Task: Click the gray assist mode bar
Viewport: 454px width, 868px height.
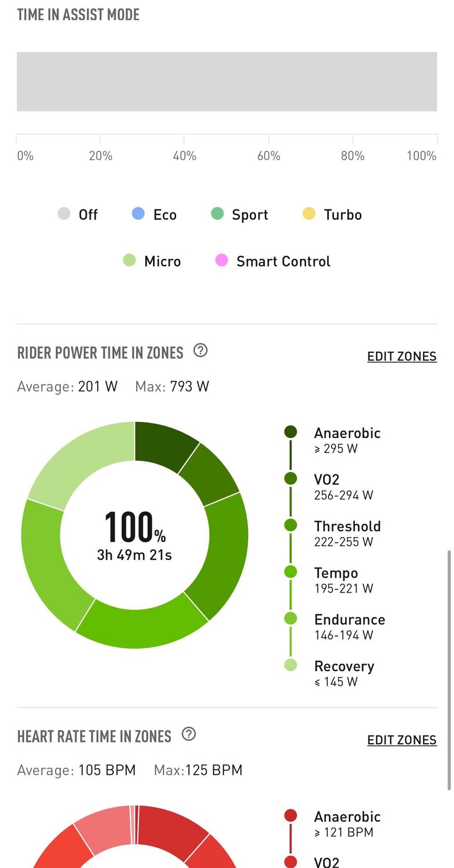Action: pyautogui.click(x=227, y=82)
